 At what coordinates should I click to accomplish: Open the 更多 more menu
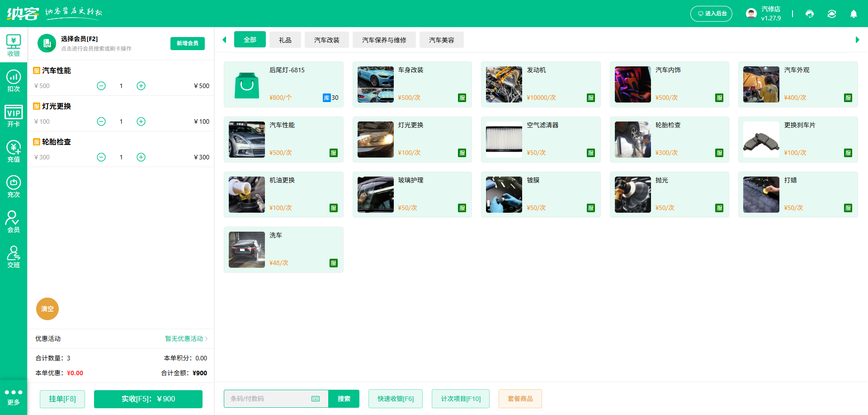(14, 397)
